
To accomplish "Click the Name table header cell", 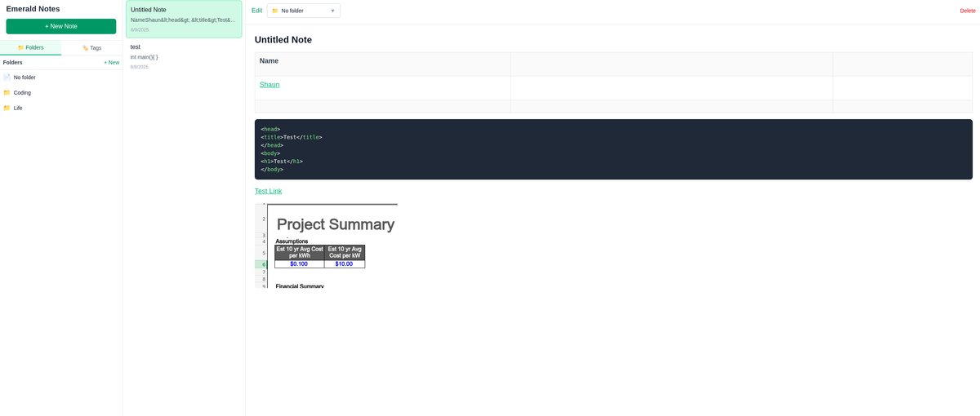I will point(382,64).
